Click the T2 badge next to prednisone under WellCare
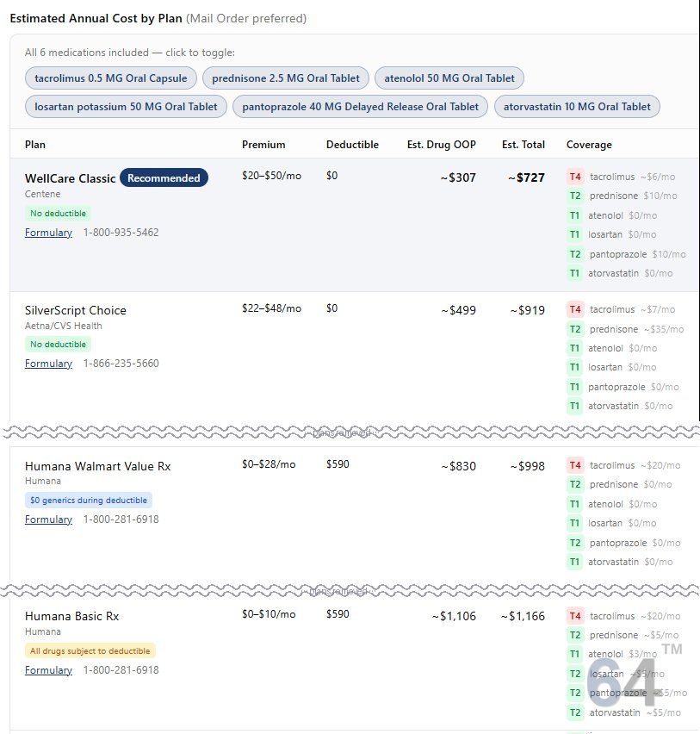700x734 pixels. point(574,196)
